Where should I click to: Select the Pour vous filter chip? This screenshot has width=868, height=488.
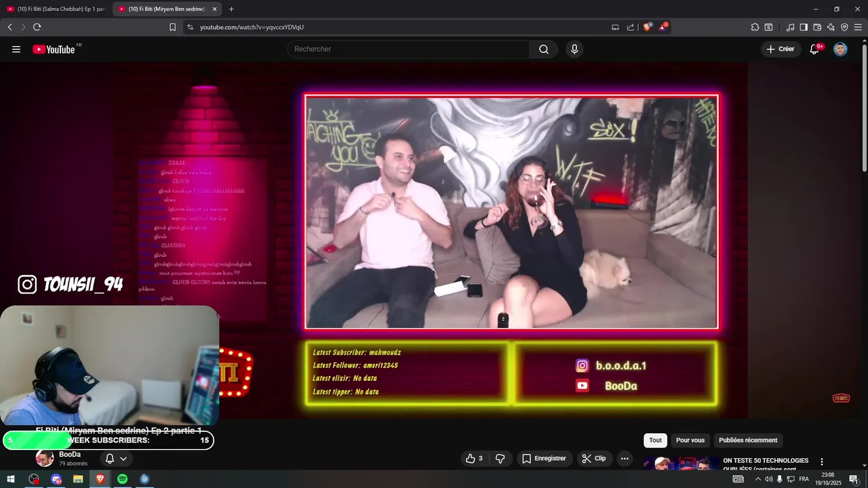690,441
